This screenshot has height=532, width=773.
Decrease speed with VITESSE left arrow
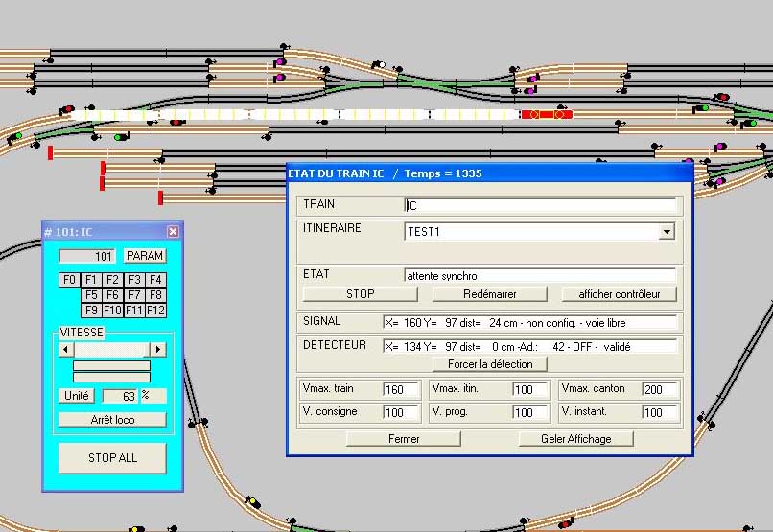(x=65, y=350)
